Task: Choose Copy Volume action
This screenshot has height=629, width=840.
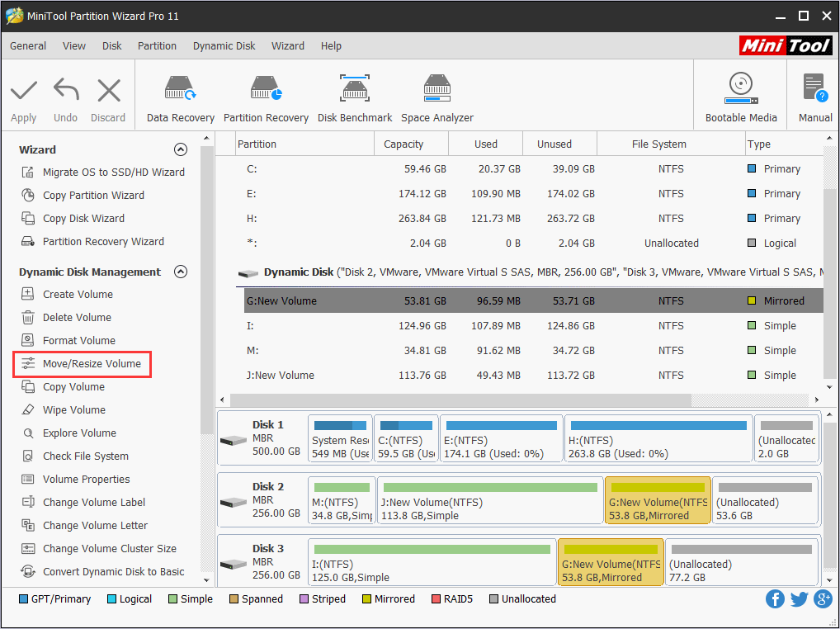Action: point(62,387)
